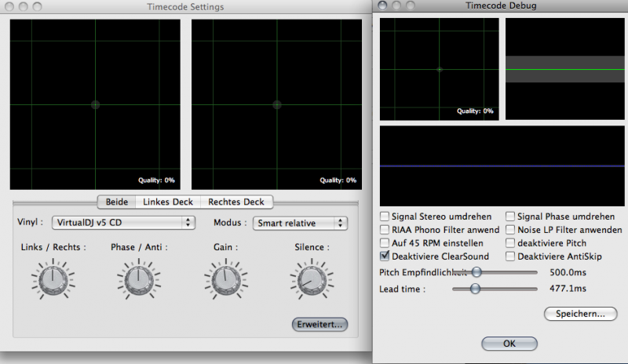Enable Signal Stereo umdrehen checkbox
The height and width of the screenshot is (364, 628).
pyautogui.click(x=385, y=217)
